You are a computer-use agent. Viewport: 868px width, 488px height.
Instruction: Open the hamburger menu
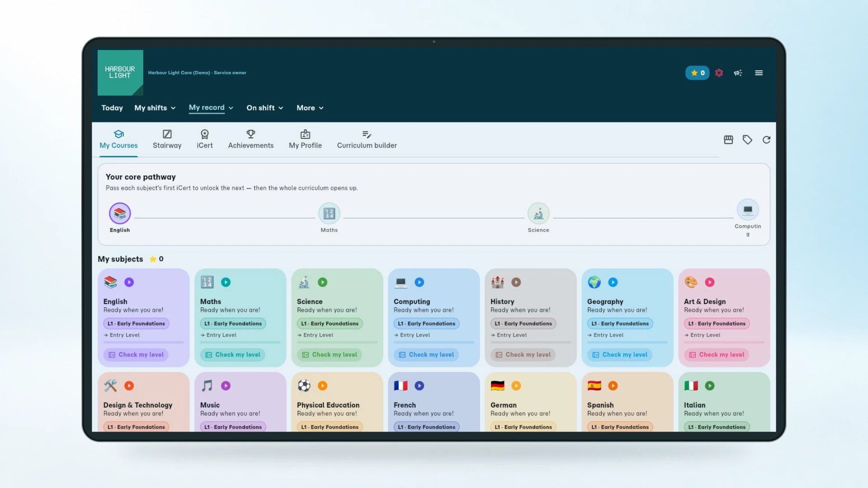(759, 73)
